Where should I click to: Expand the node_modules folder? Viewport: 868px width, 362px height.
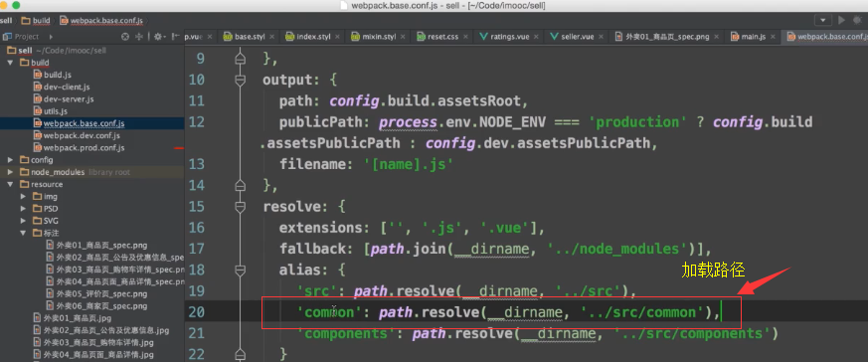pyautogui.click(x=10, y=172)
